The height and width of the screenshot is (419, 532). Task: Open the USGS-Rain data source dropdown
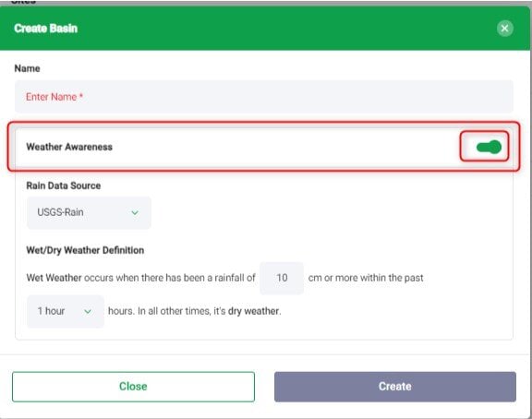[x=89, y=212]
